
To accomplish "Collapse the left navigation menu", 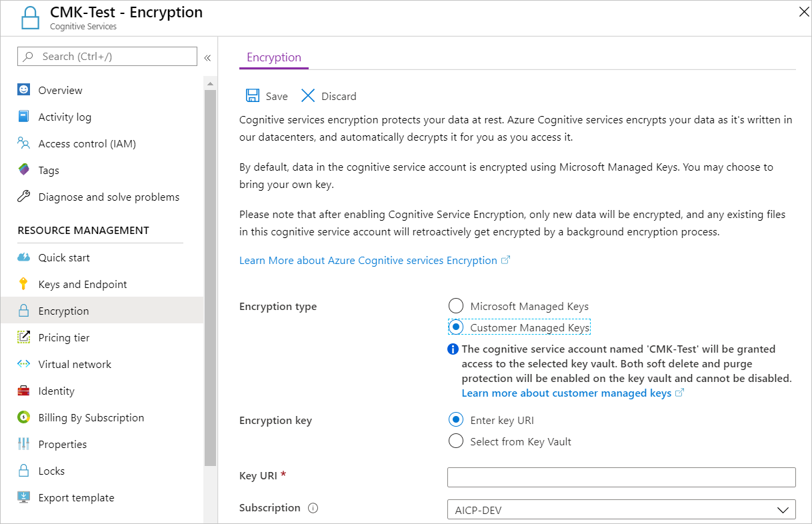I will [x=207, y=57].
